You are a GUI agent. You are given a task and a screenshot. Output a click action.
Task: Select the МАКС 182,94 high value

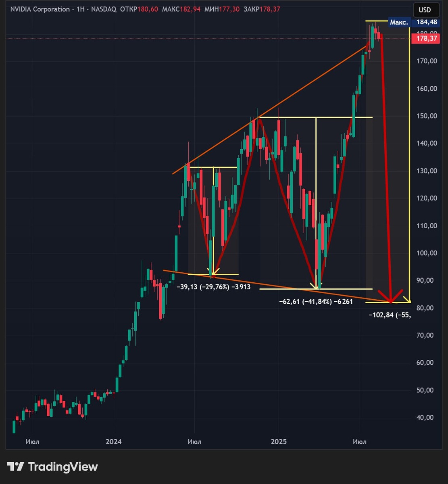180,9
